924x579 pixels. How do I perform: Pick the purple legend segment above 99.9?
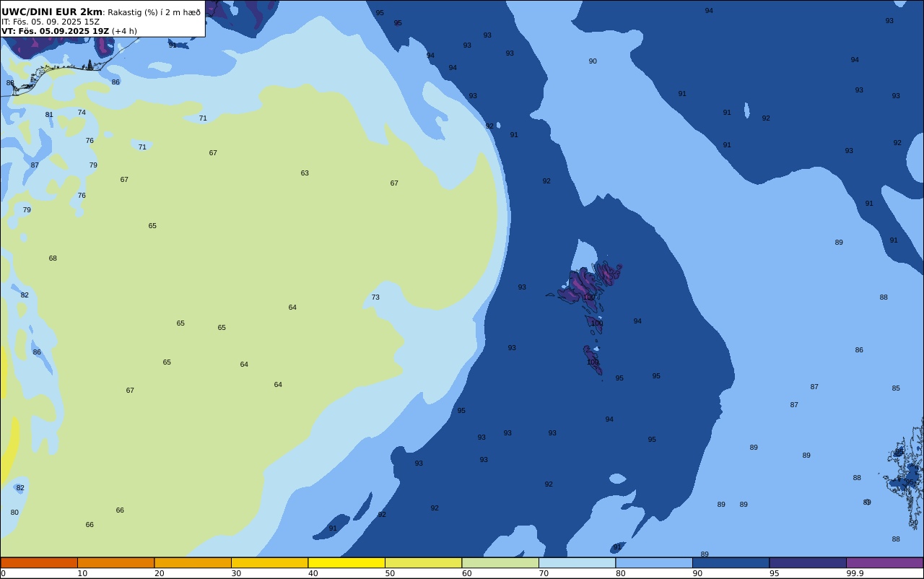click(x=884, y=562)
